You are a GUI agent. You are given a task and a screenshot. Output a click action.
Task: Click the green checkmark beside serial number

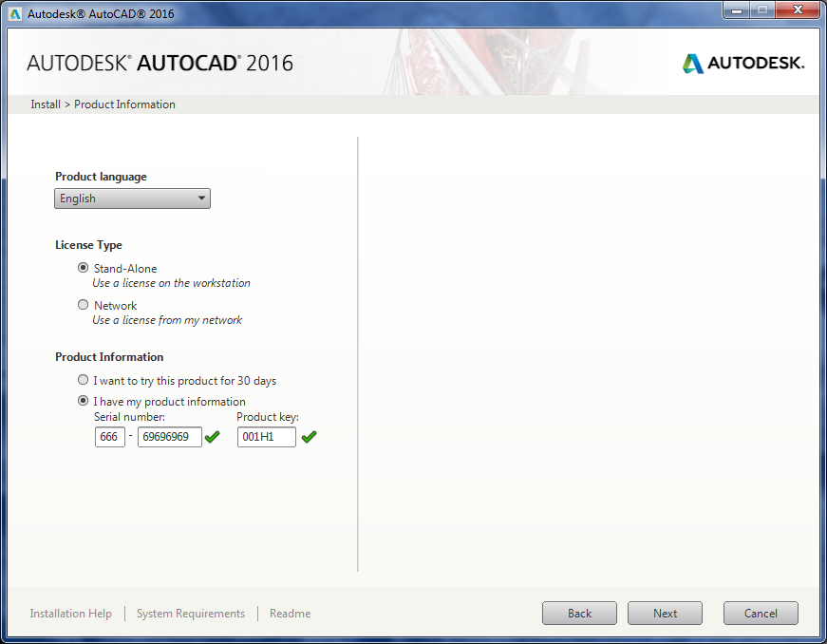point(212,437)
